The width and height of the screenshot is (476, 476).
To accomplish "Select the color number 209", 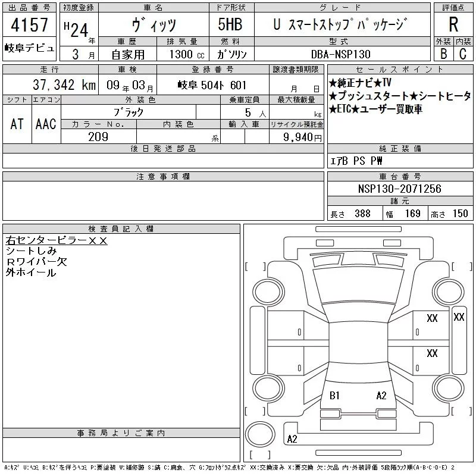I will pos(98,137).
